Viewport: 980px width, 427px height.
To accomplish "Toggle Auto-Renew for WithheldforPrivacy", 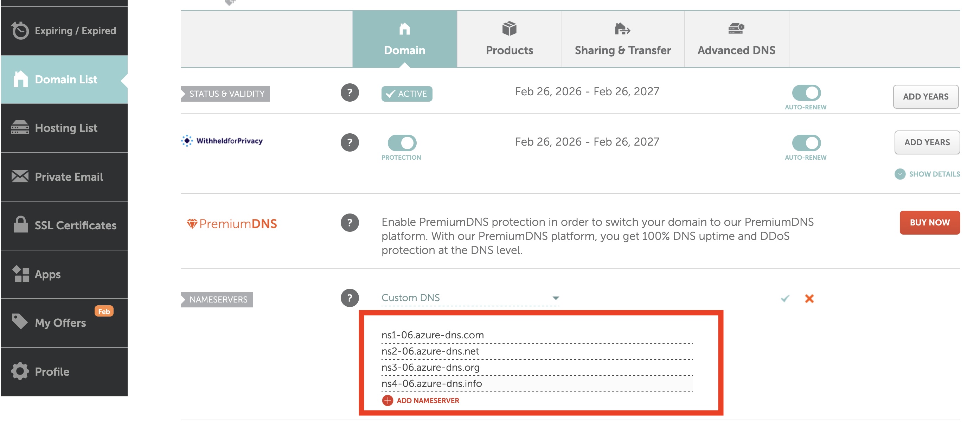I will point(806,143).
